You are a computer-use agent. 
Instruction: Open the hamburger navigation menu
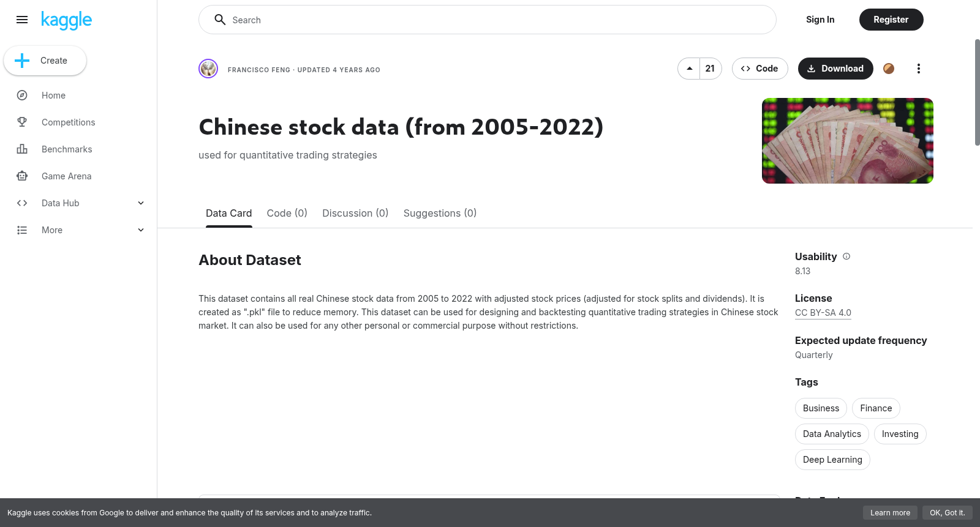[22, 20]
